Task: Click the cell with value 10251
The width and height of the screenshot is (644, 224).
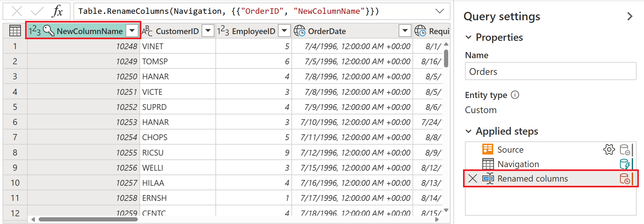Action: click(84, 92)
